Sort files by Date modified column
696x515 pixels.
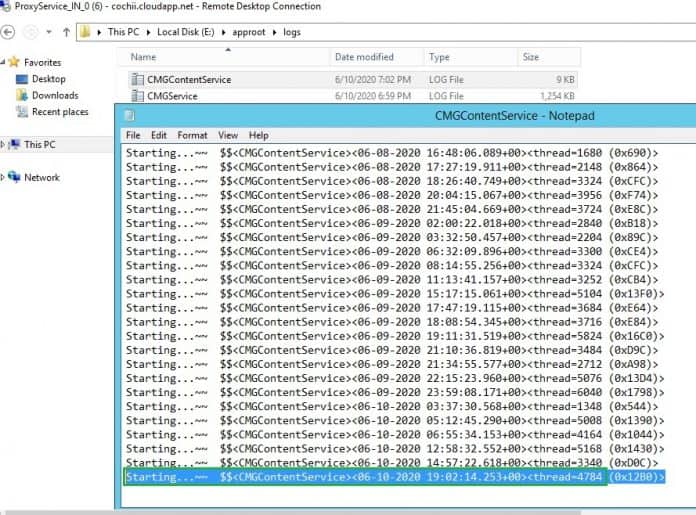pos(377,57)
